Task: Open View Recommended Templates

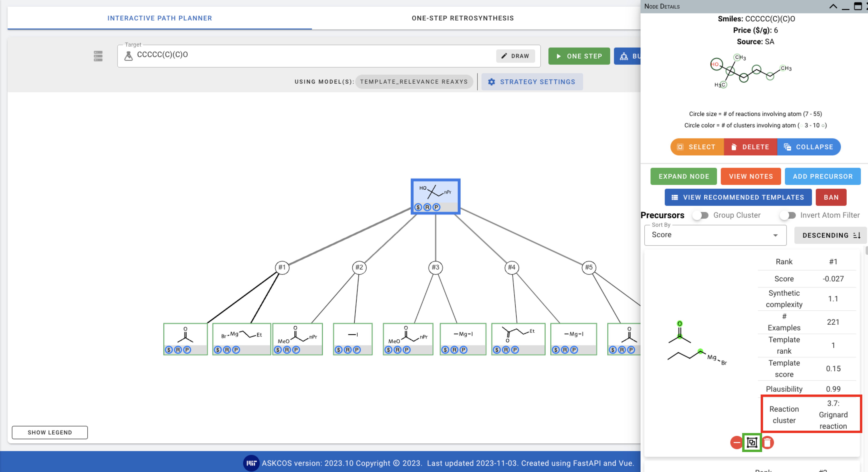Action: point(738,197)
